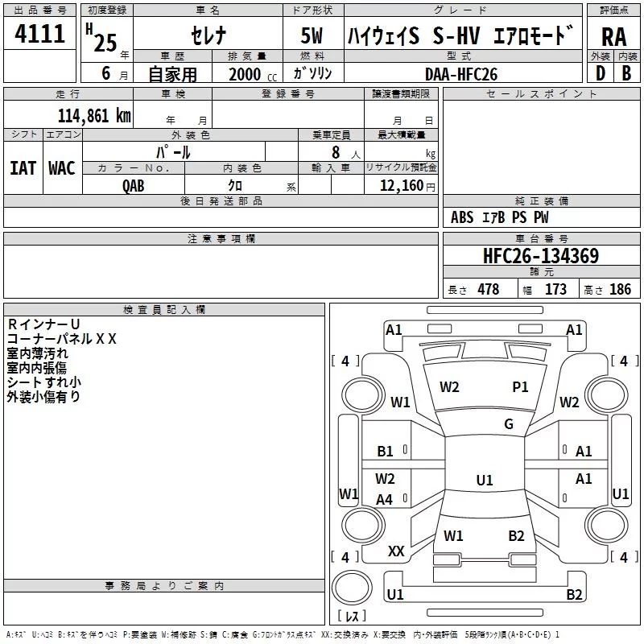Select mileage 114,861 km

point(94,116)
